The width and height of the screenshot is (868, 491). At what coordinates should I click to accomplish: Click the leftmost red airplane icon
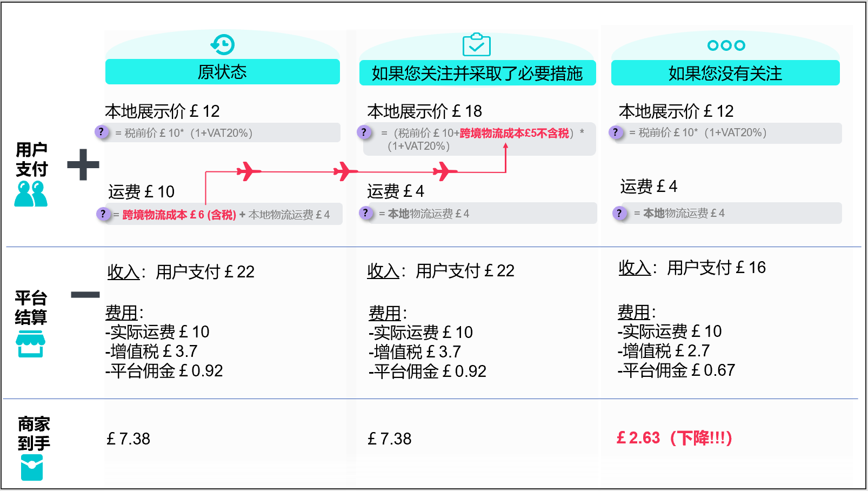(248, 171)
